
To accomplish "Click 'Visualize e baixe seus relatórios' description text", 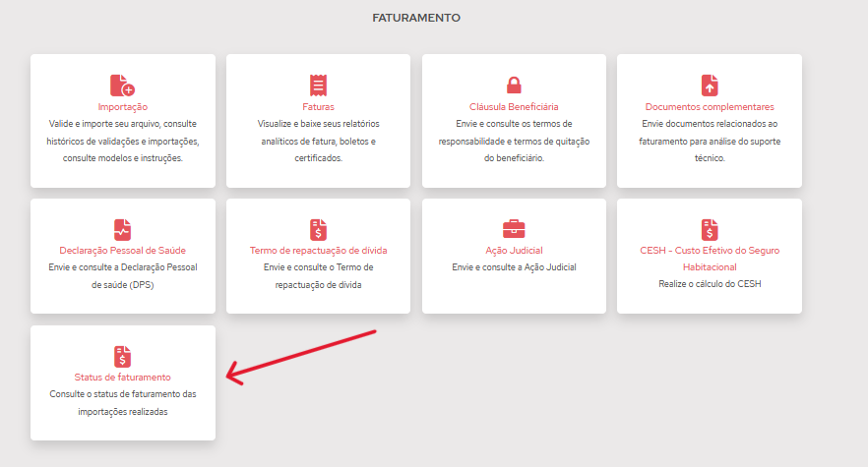I will coord(318,141).
